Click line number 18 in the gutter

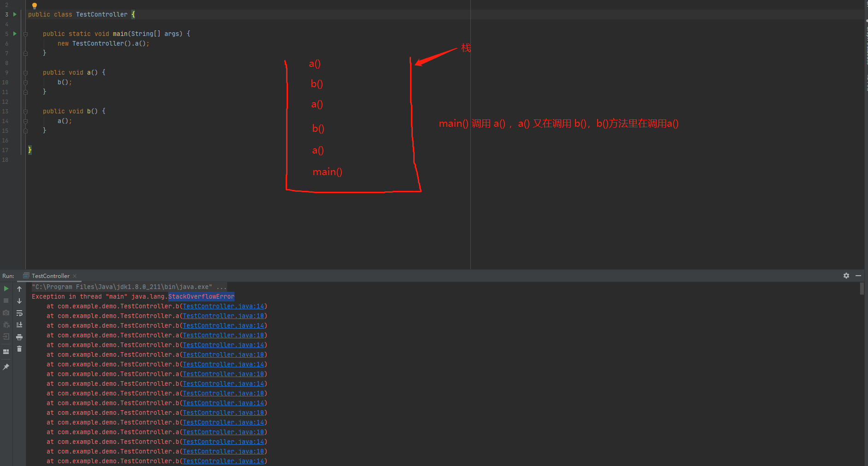pyautogui.click(x=5, y=160)
